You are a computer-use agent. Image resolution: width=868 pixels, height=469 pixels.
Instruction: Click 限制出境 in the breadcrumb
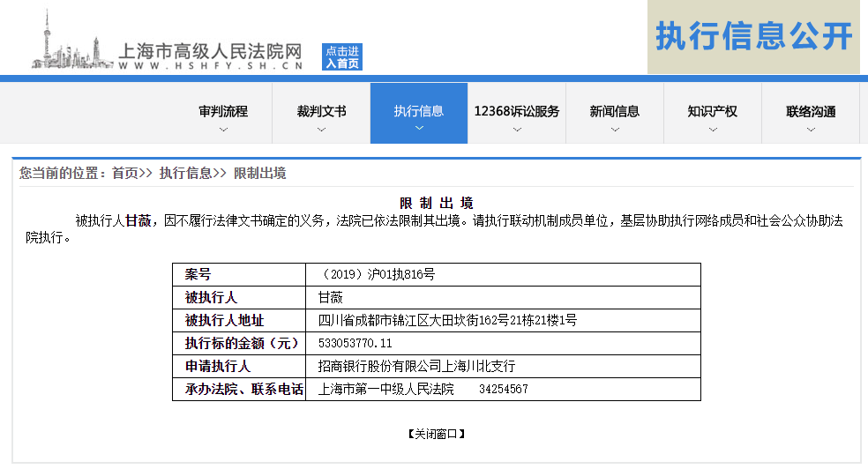click(x=259, y=173)
